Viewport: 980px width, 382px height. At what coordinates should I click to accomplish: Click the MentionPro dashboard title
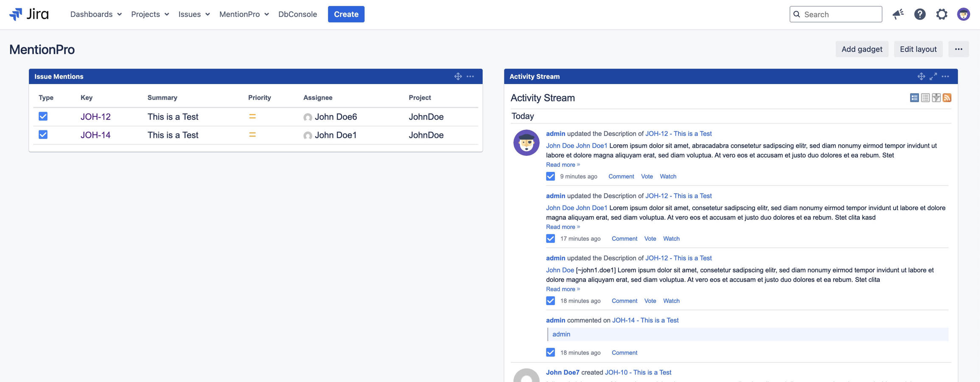click(42, 49)
